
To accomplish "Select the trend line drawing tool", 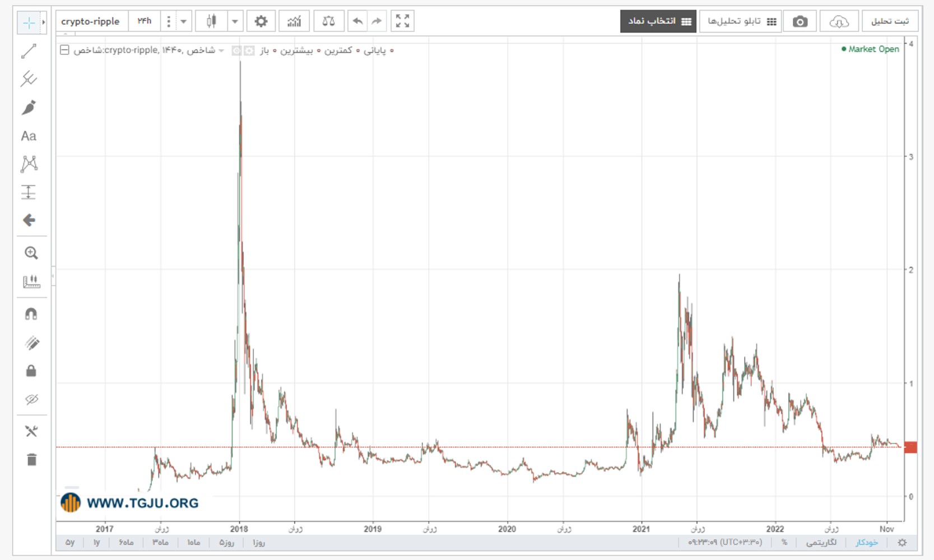I will 29,51.
